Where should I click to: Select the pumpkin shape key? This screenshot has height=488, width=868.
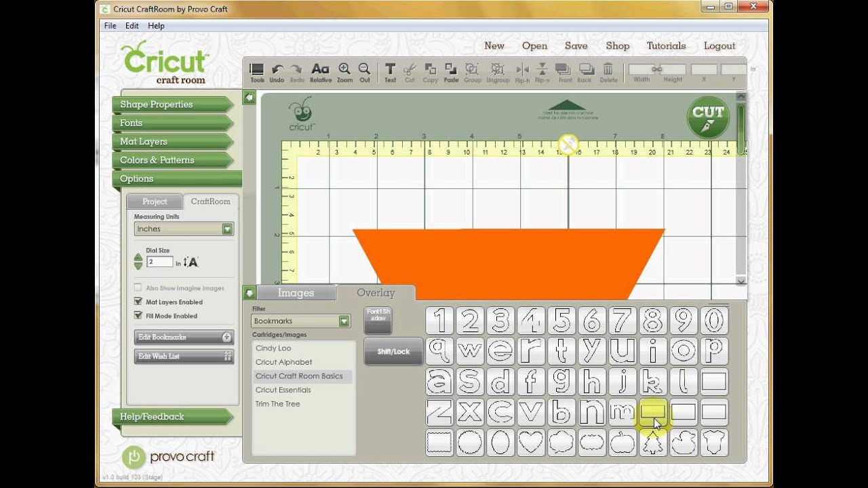click(622, 442)
